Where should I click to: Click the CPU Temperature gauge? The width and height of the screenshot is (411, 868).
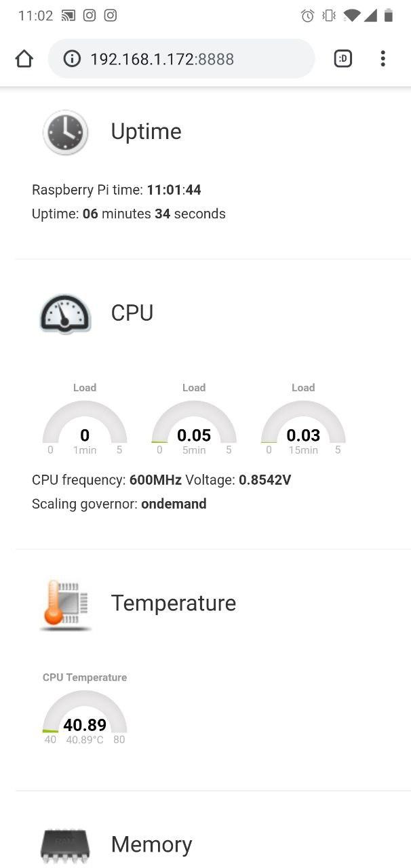85,717
